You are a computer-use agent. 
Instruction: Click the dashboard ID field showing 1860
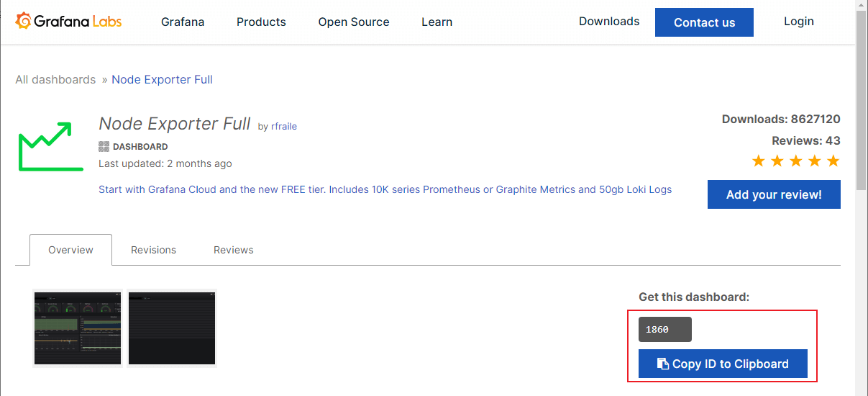coord(664,329)
